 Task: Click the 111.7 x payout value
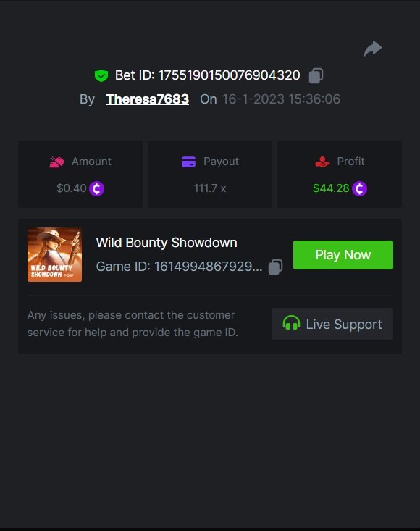[x=210, y=188]
